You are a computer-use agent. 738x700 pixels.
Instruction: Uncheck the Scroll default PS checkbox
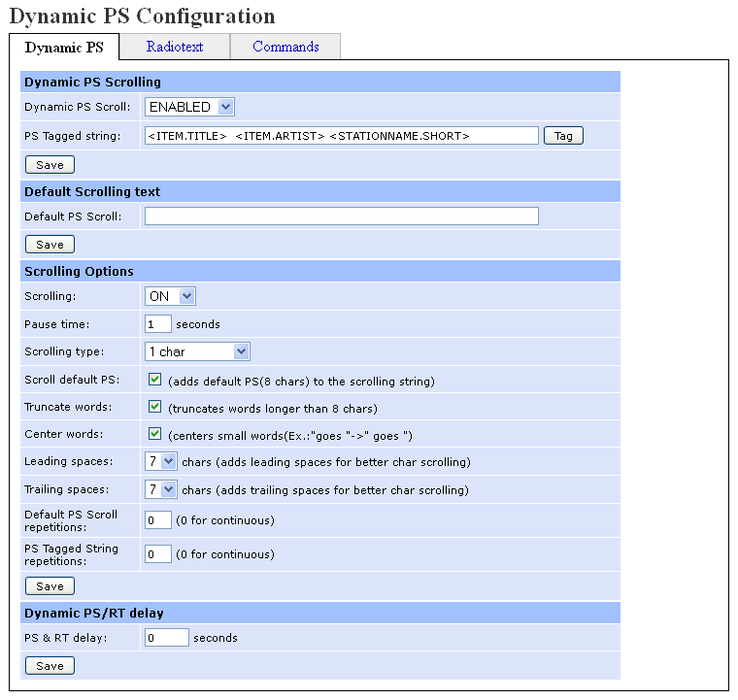[x=154, y=380]
